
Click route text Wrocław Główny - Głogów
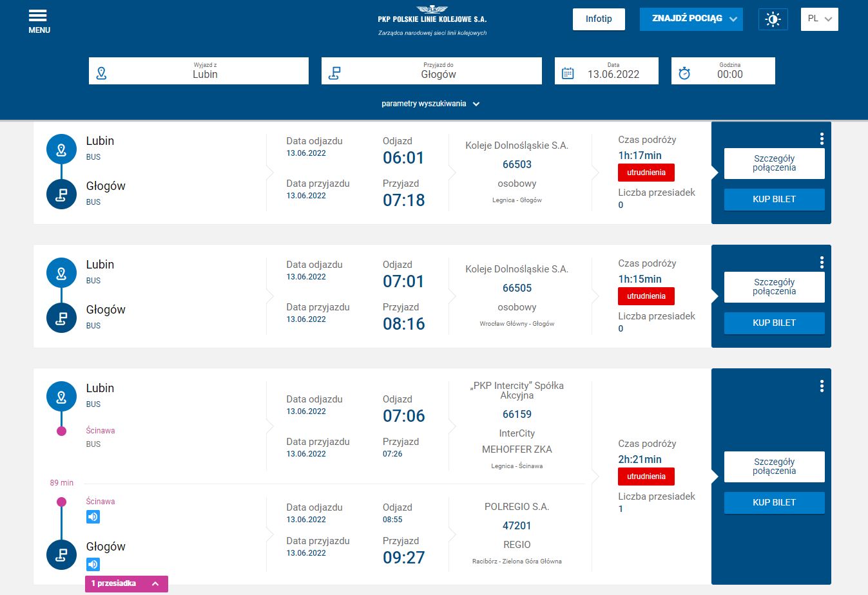click(x=517, y=324)
